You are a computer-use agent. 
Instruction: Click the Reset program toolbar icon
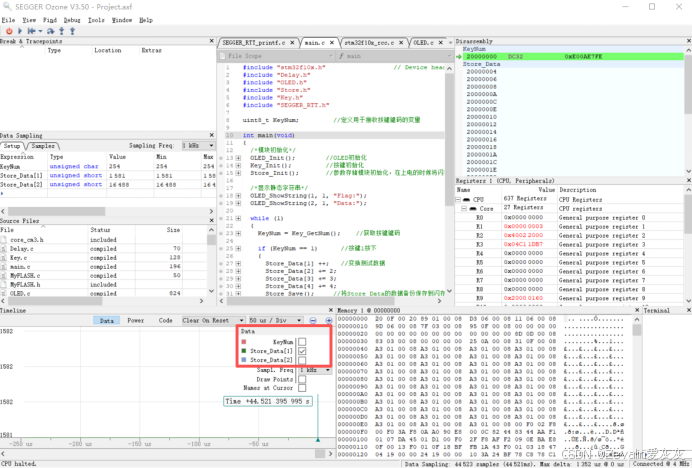click(x=32, y=31)
